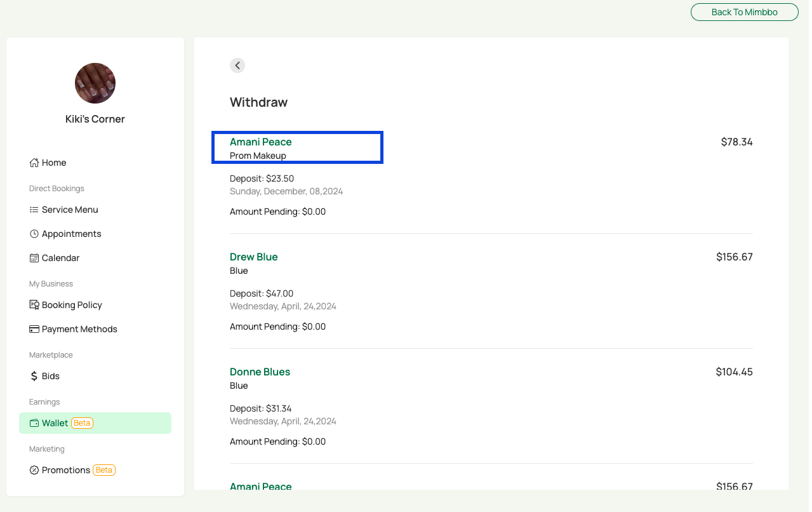Viewport: 812px width, 512px height.
Task: Click the Payment Methods card icon
Action: [x=34, y=329]
